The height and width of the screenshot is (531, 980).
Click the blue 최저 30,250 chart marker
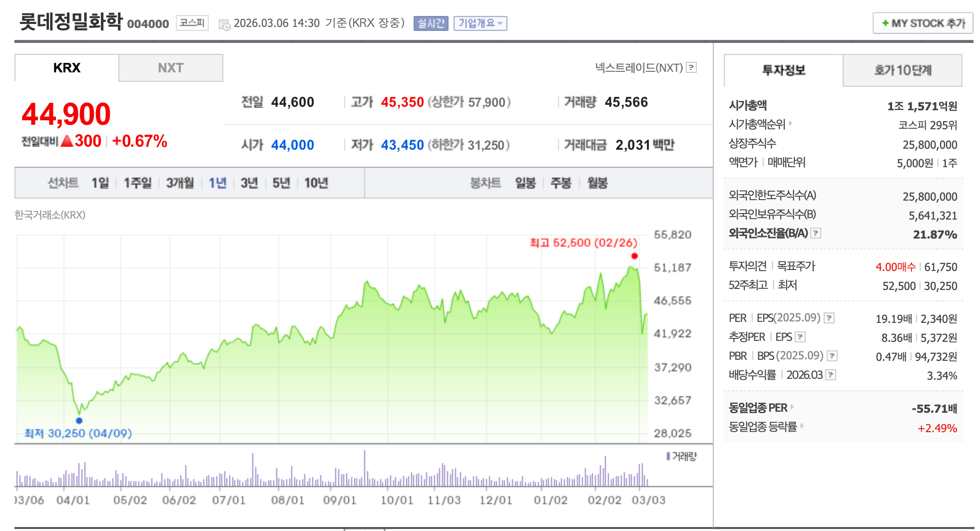tap(79, 420)
